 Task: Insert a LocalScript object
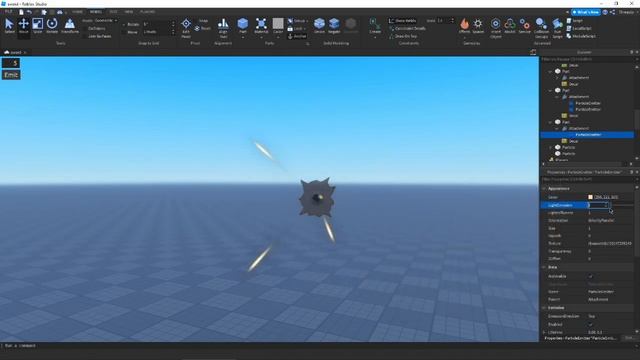[579, 28]
